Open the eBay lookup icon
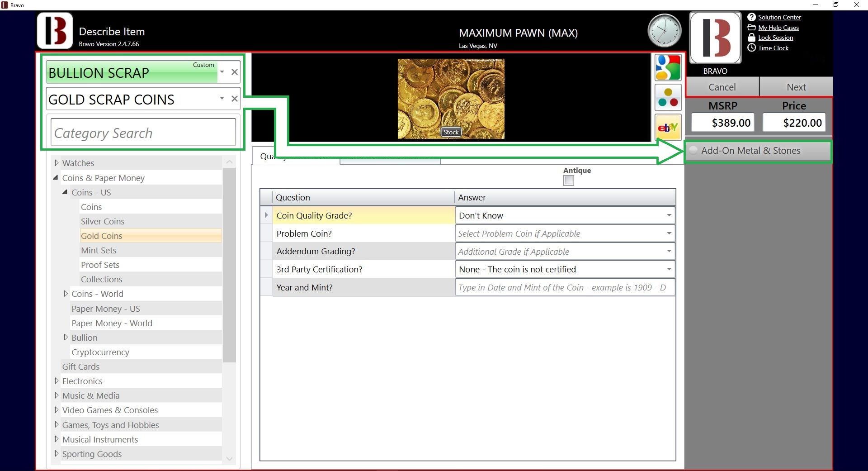Image resolution: width=868 pixels, height=471 pixels. tap(668, 128)
